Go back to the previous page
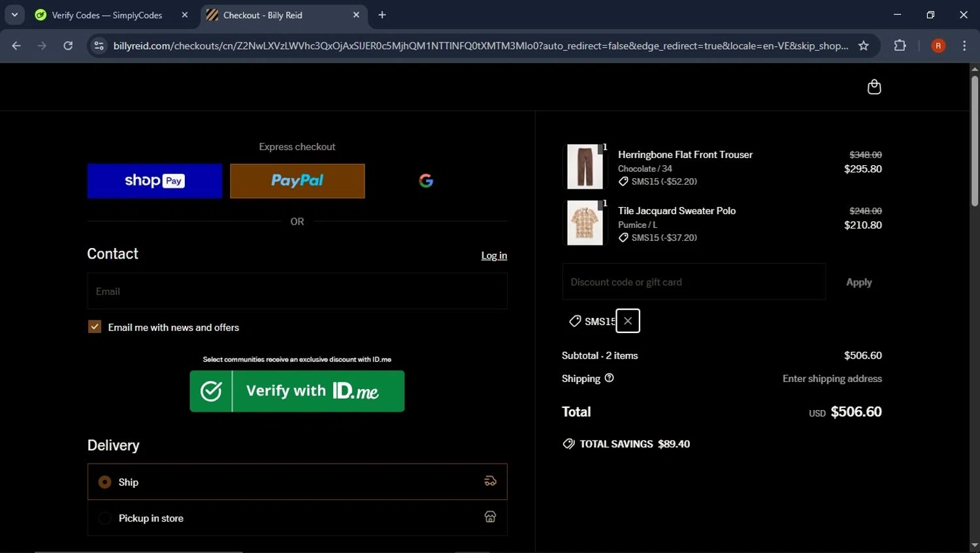 16,46
